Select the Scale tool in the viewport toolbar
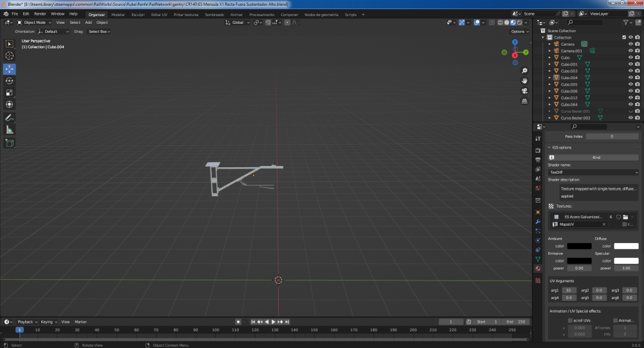Image resolution: width=644 pixels, height=348 pixels. [x=10, y=93]
